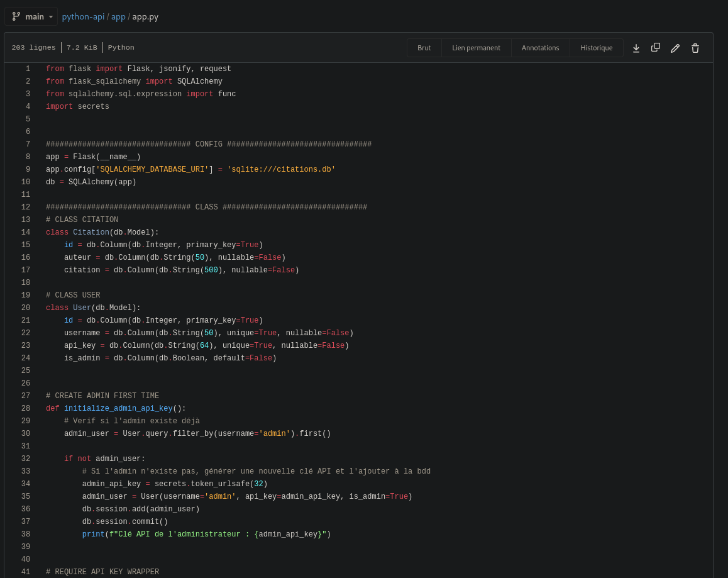The height and width of the screenshot is (578, 728).
Task: Open the Annotations blame view
Action: 540,48
